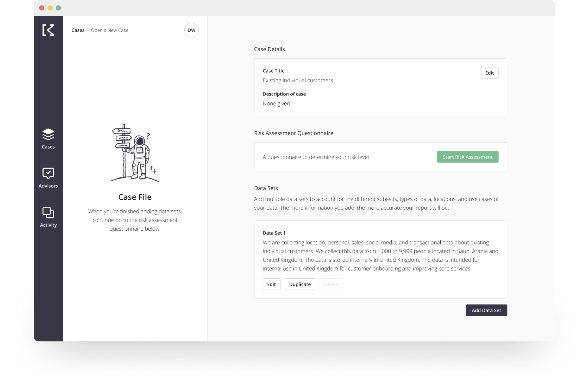
Task: Click the Risk Assessment Questionnaire heading
Action: point(293,133)
